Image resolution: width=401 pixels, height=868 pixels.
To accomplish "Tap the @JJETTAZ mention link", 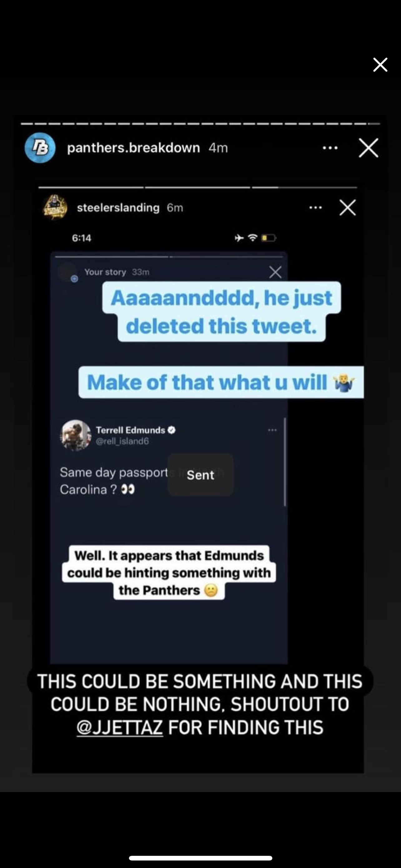I will click(x=120, y=727).
